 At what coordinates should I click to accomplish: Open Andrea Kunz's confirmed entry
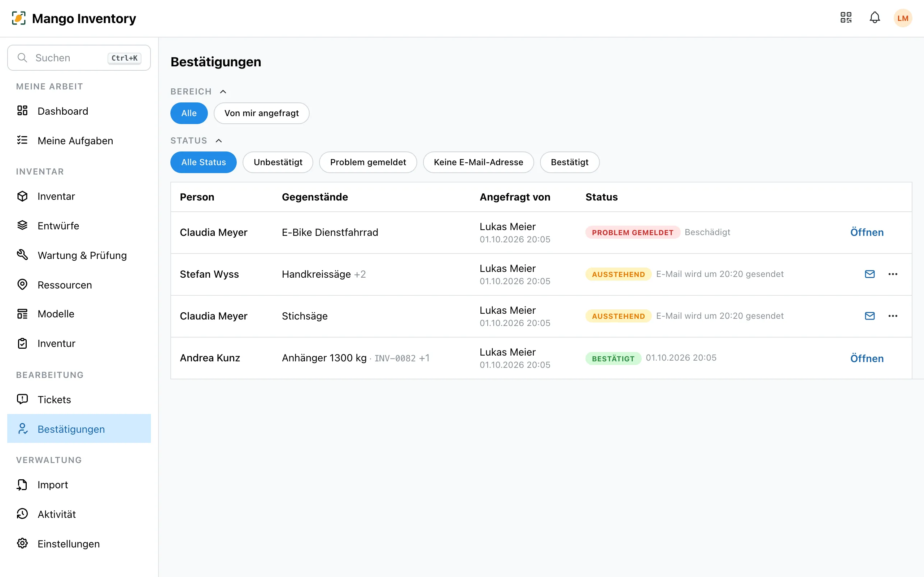pos(867,358)
